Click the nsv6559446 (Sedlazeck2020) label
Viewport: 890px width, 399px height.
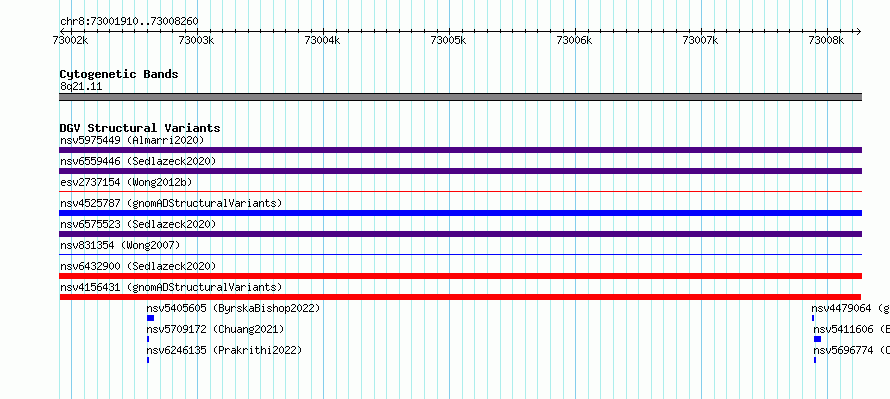(138, 161)
